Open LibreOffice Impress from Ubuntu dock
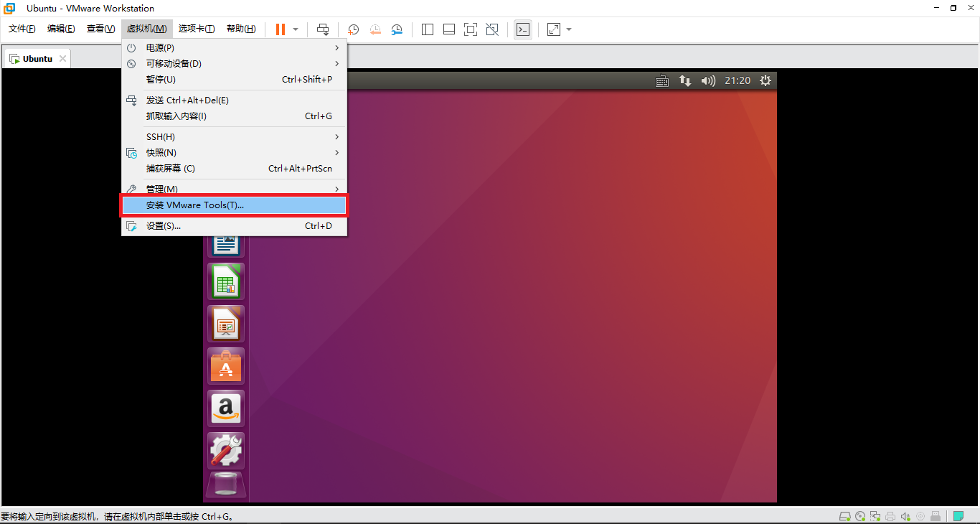The image size is (980, 524). [226, 324]
